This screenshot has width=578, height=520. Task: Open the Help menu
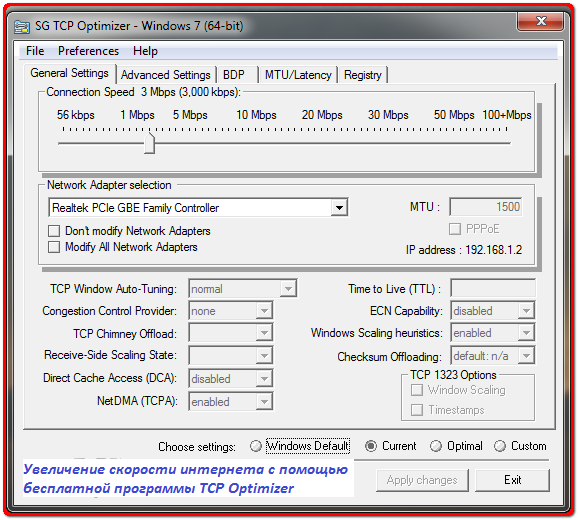point(145,50)
